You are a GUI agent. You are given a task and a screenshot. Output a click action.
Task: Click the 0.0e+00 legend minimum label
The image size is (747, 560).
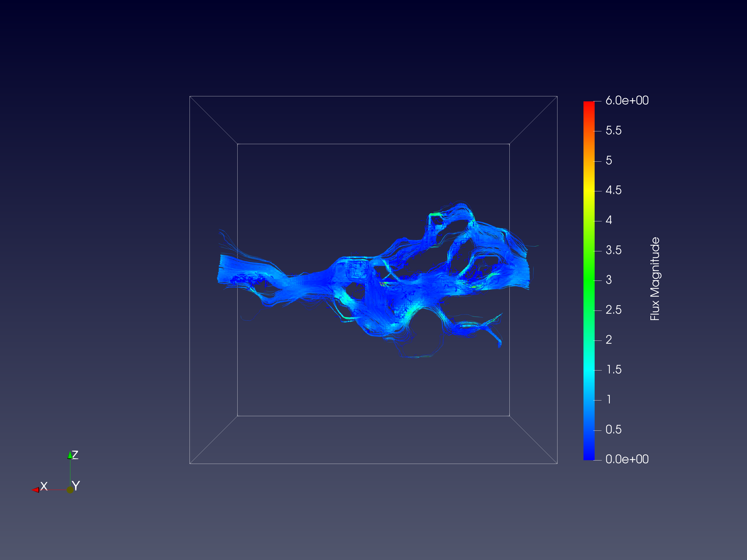click(627, 459)
